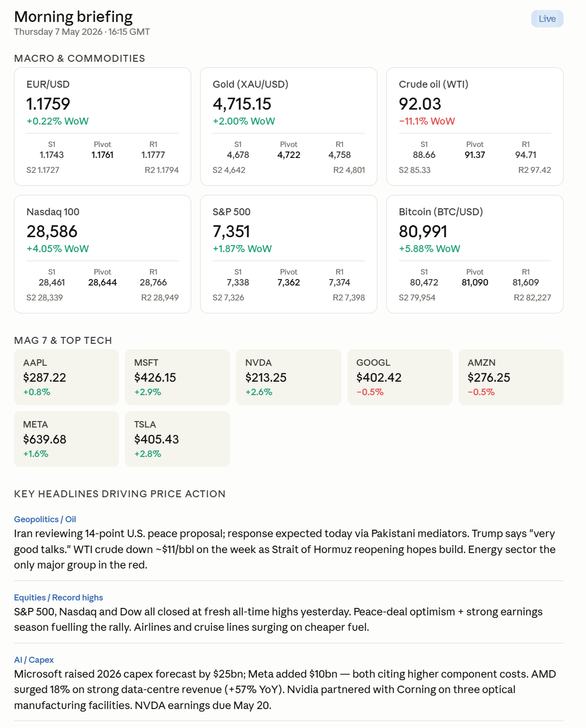Click crude oil change −11.1% WoW
Screen dimensions: 586x728
427,121
